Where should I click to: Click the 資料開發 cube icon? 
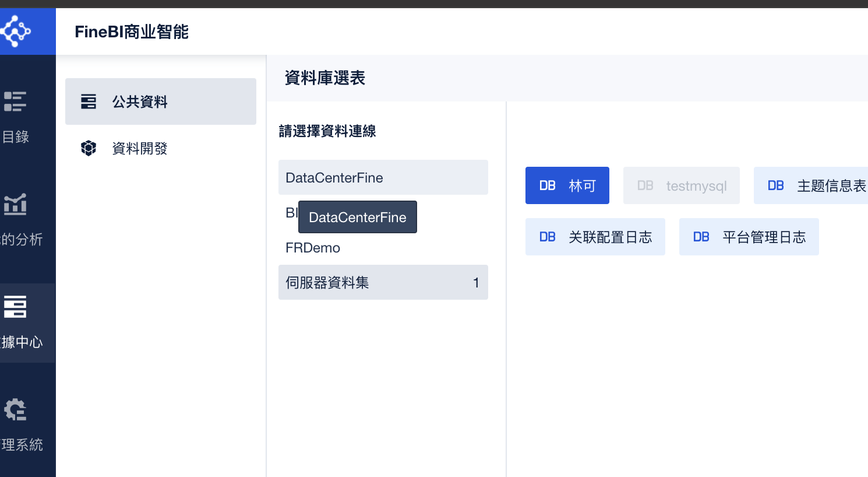point(89,148)
